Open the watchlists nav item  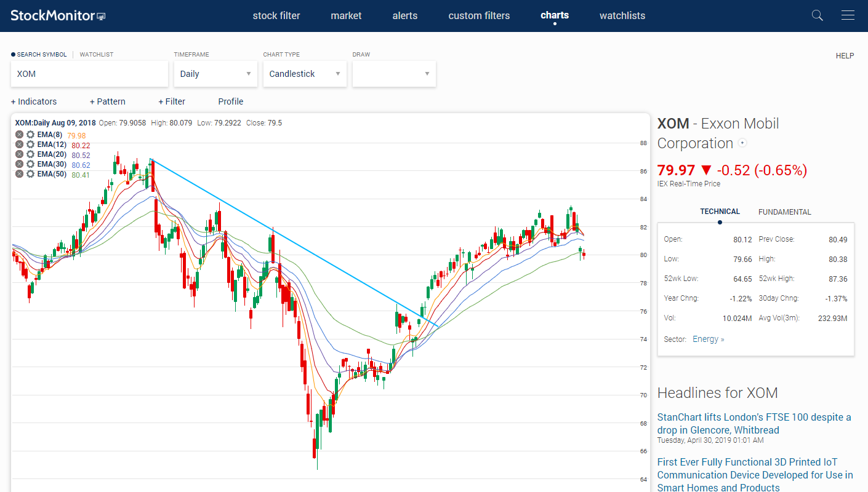[622, 16]
